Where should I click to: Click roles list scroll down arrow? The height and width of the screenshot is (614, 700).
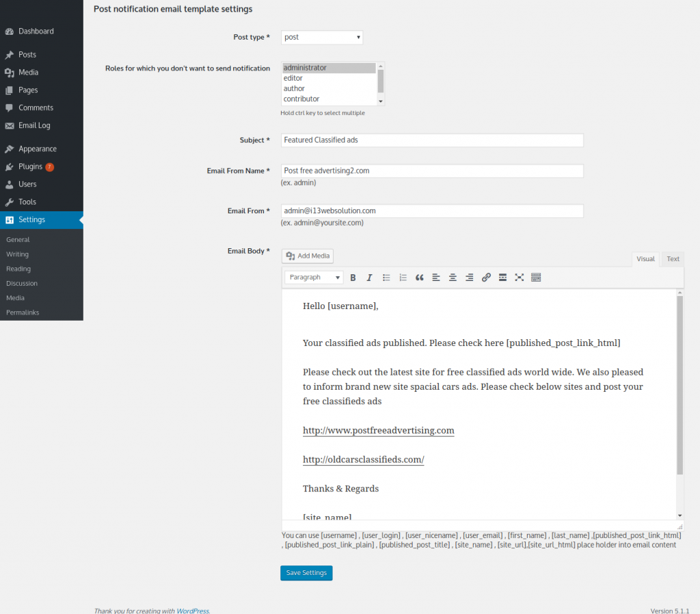pyautogui.click(x=381, y=101)
